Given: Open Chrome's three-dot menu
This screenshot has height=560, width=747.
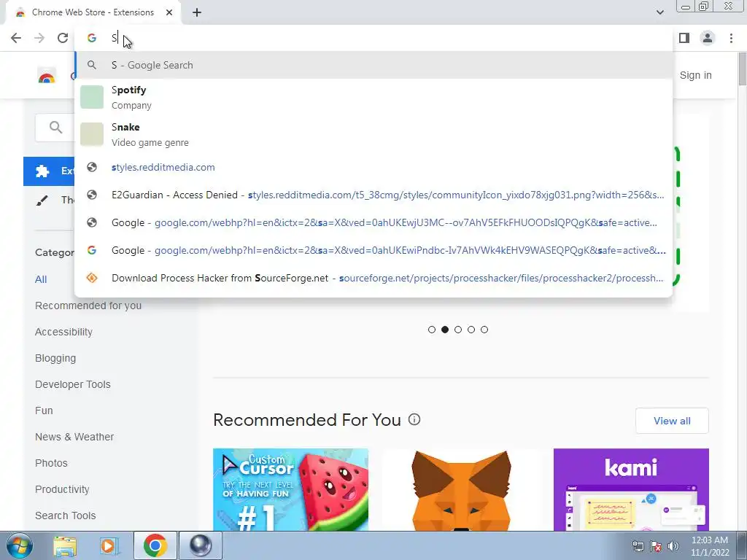Looking at the screenshot, I should click(731, 38).
